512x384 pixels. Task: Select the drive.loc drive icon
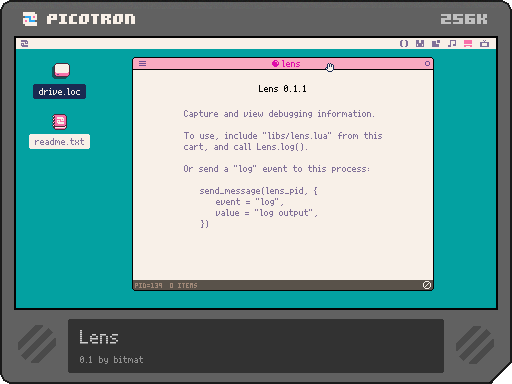click(61, 71)
